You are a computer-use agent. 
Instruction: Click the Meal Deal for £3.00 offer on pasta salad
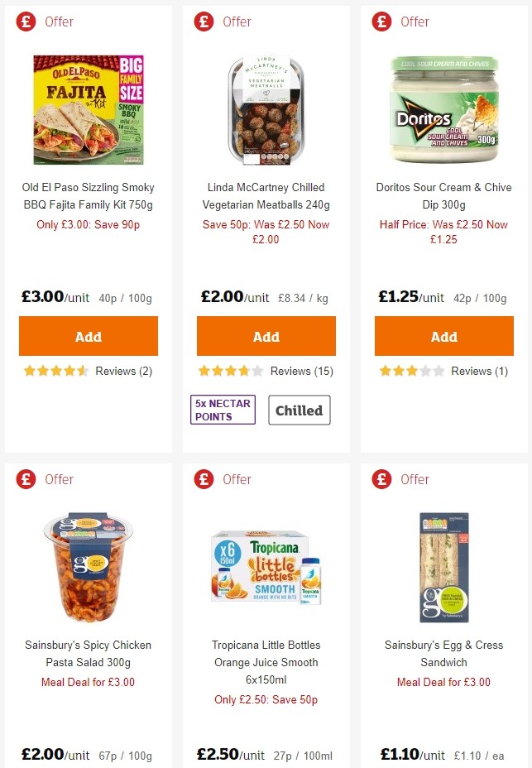(88, 682)
